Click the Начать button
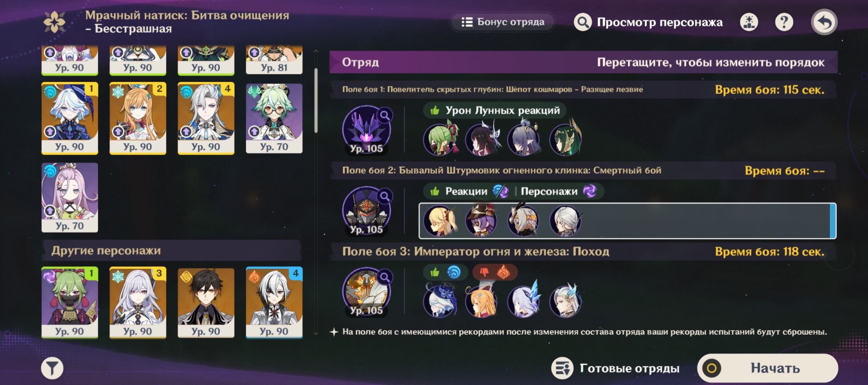 coord(768,368)
